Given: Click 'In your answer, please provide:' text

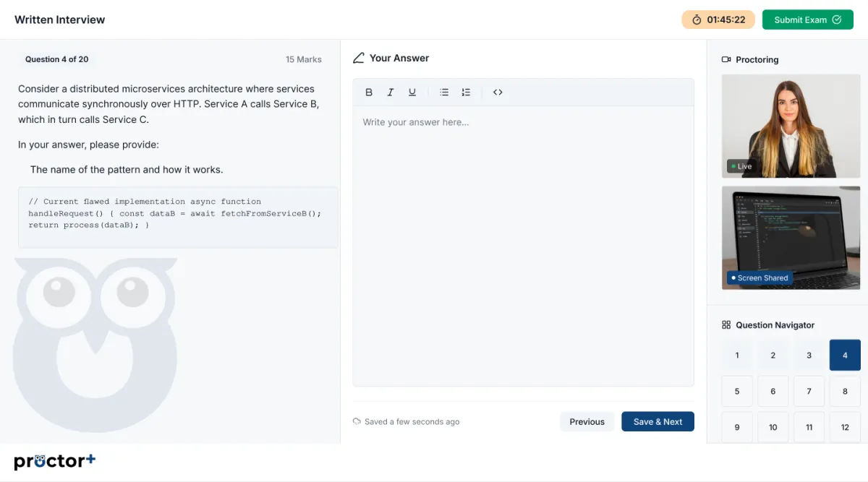Looking at the screenshot, I should 88,145.
